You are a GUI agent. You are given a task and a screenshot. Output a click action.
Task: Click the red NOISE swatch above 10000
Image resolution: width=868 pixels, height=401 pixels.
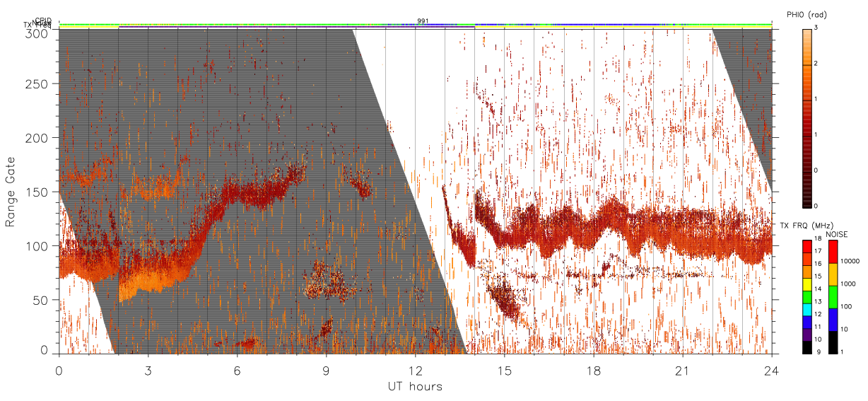click(833, 252)
